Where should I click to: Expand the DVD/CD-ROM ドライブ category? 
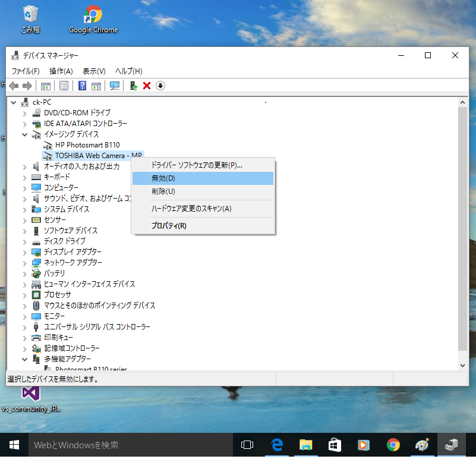tap(24, 114)
